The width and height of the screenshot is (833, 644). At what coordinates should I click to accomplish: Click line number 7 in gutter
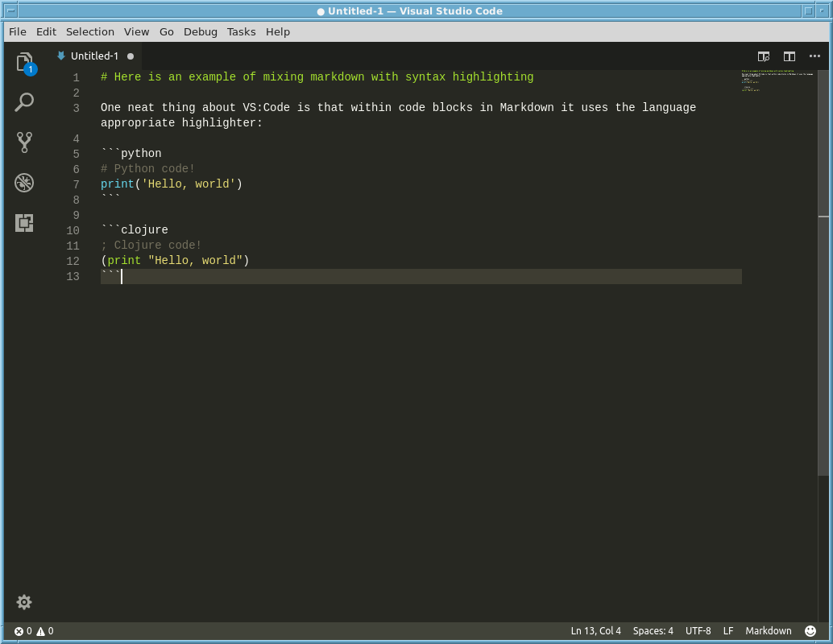pyautogui.click(x=76, y=185)
